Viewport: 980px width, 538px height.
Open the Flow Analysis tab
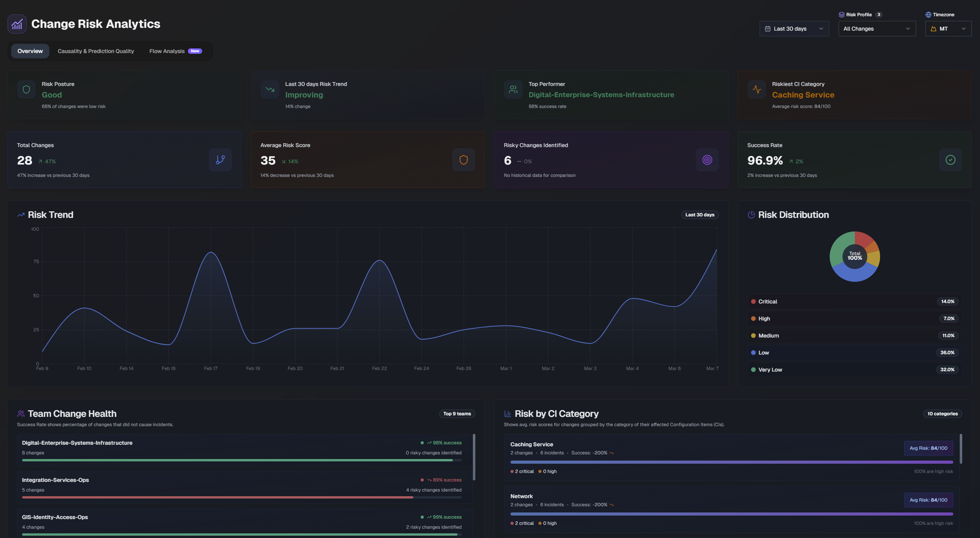pyautogui.click(x=175, y=51)
